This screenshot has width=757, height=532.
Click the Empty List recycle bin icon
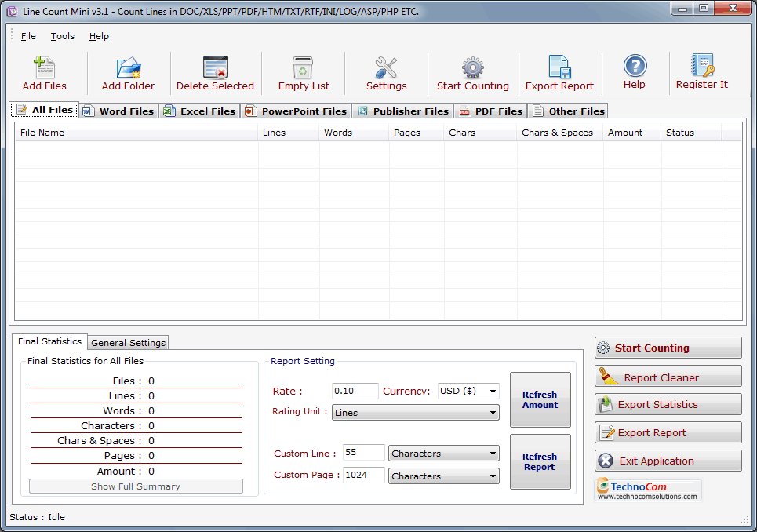click(x=304, y=68)
